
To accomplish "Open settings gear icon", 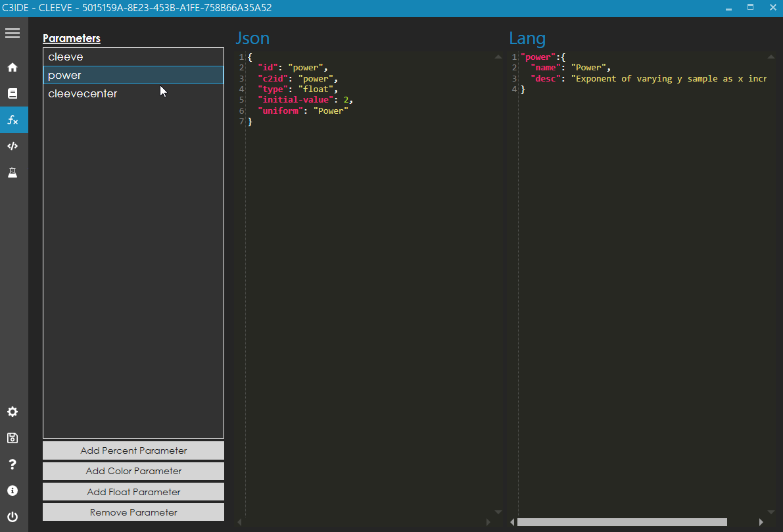I will pyautogui.click(x=12, y=412).
